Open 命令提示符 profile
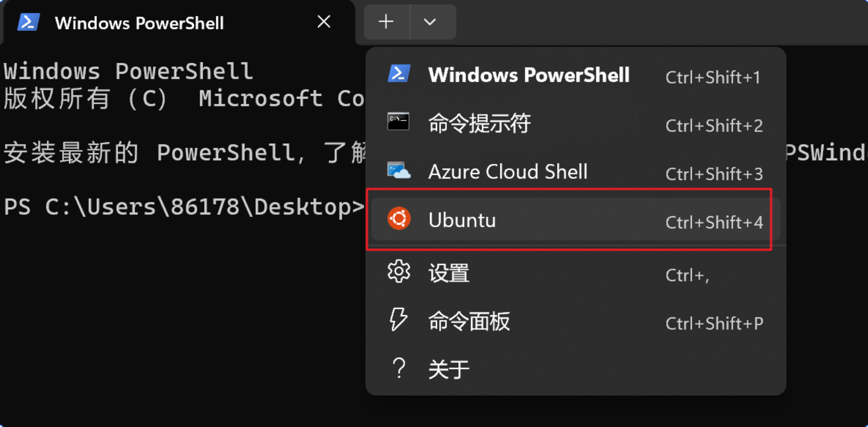This screenshot has width=868, height=427. click(480, 124)
